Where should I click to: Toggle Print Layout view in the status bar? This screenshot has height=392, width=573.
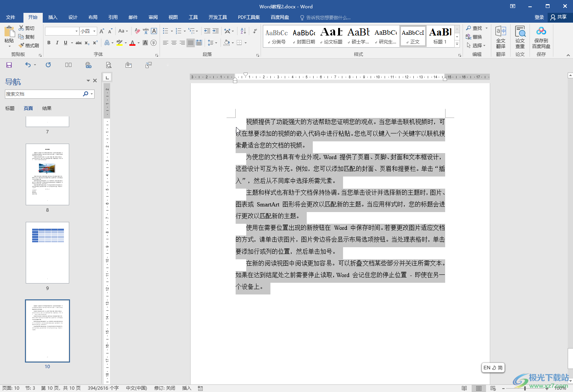(479, 388)
